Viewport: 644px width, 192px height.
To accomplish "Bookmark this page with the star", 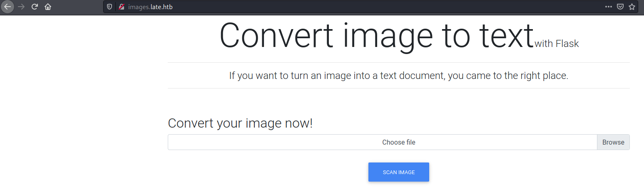I will (x=632, y=7).
